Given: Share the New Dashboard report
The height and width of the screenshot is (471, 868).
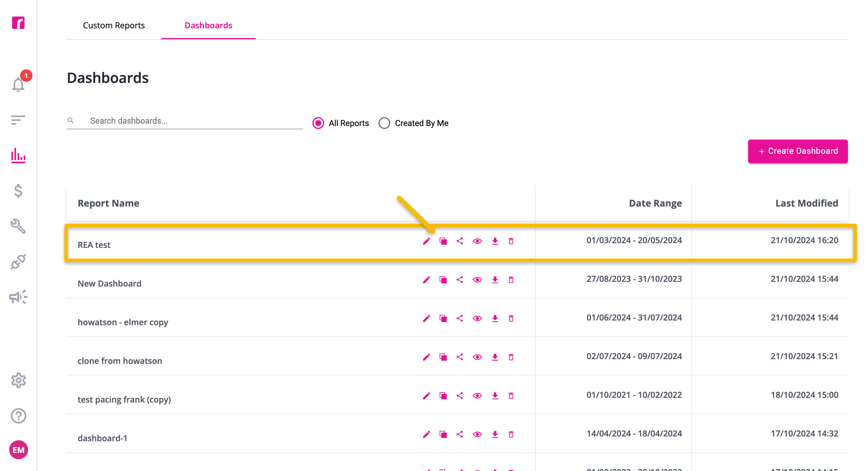Looking at the screenshot, I should [460, 280].
